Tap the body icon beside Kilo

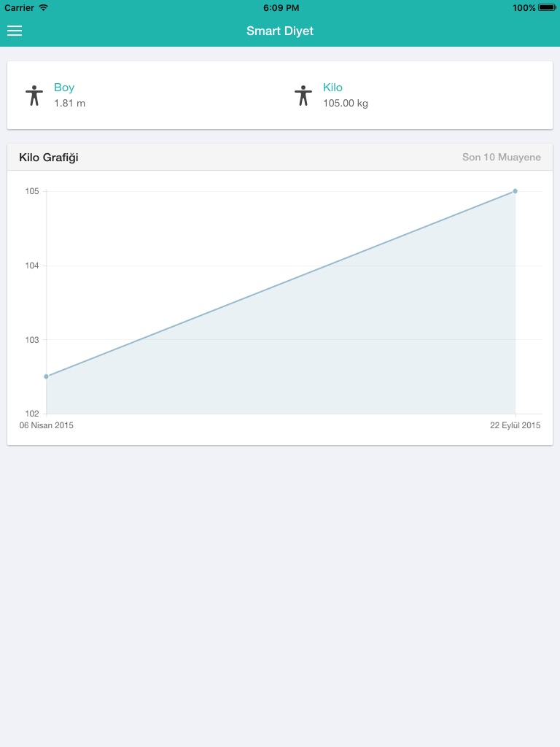point(303,96)
